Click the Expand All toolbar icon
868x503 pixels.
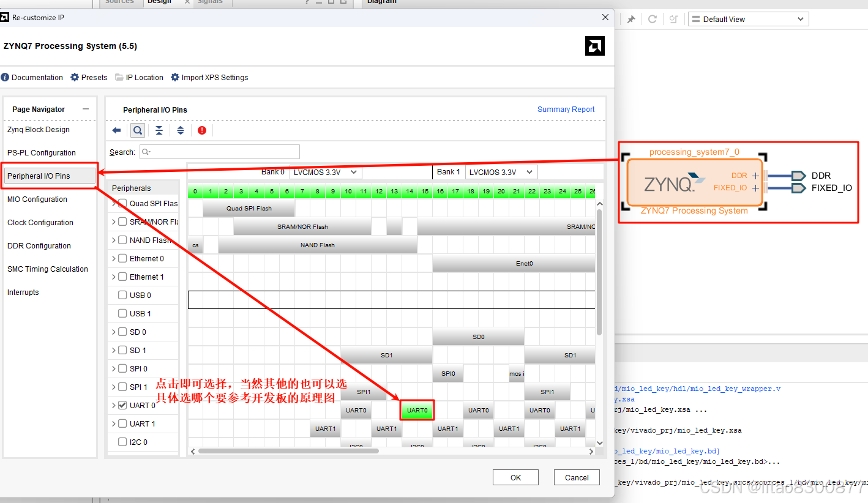tap(181, 130)
